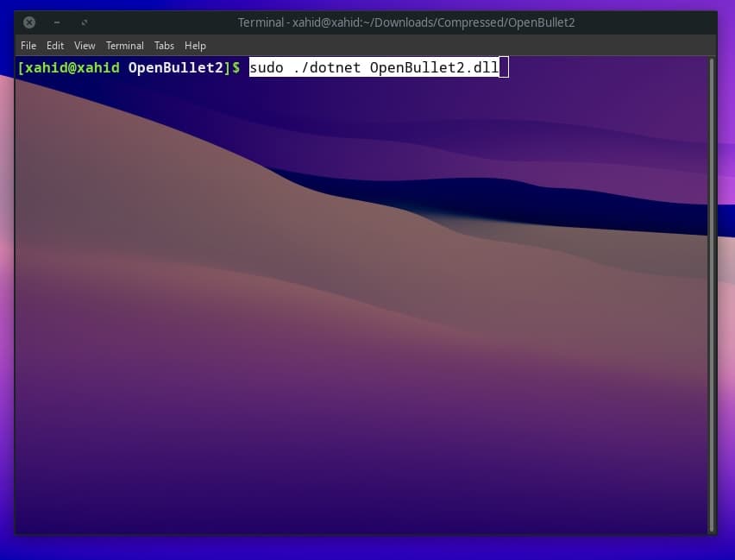Click the highlighted 'sudo ./dotnet OpenBullet2.dll' command
The height and width of the screenshot is (560, 735).
[374, 67]
